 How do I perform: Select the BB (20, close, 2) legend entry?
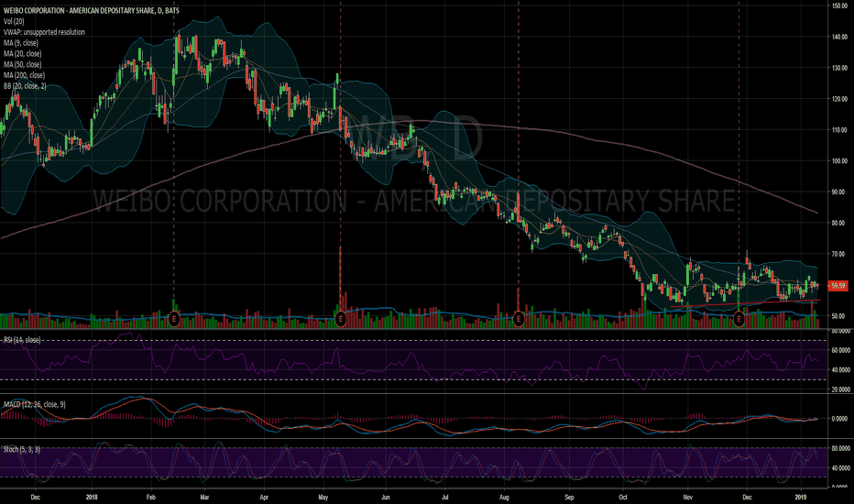25,86
